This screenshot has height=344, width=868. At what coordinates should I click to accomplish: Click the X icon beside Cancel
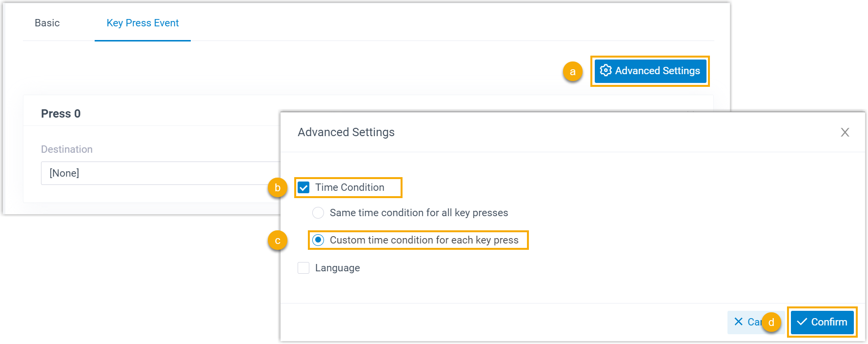point(738,322)
